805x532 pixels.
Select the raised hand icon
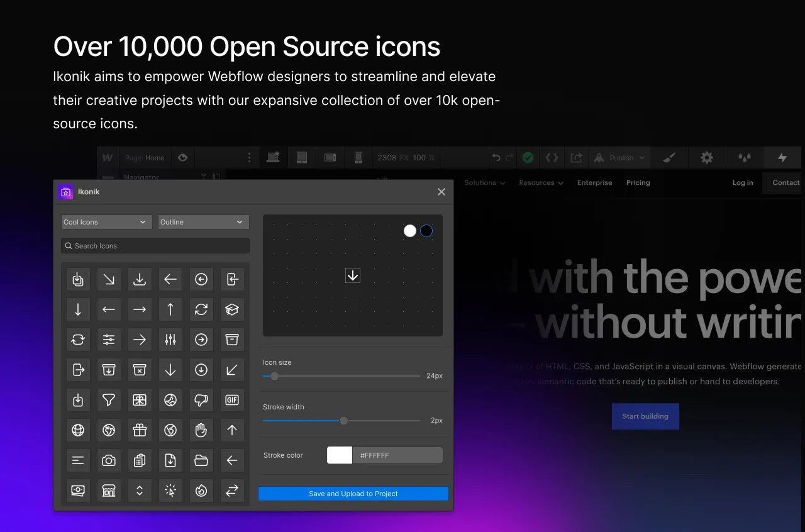pos(201,430)
